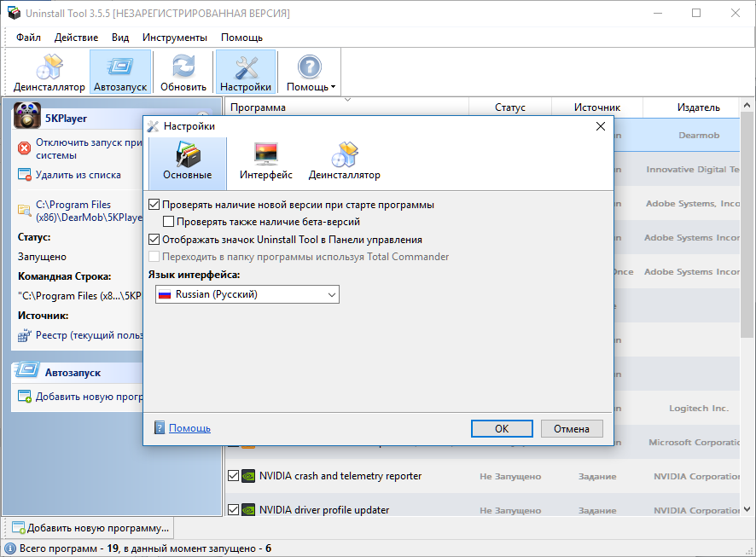756x557 pixels.
Task: Toggle checking new version at program start
Action: (x=154, y=205)
